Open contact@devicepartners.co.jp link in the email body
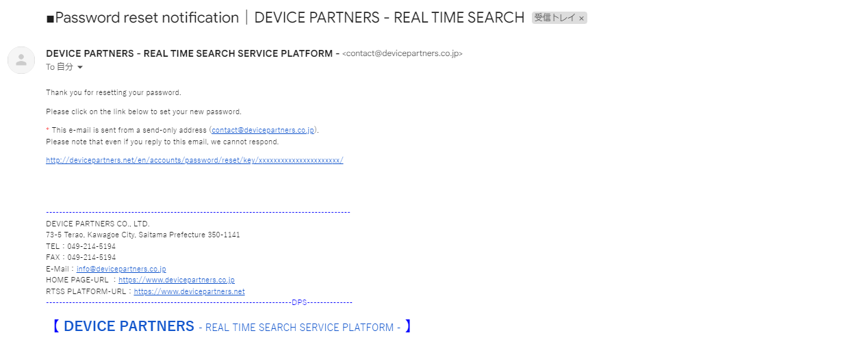Image resolution: width=868 pixels, height=357 pixels. click(263, 130)
